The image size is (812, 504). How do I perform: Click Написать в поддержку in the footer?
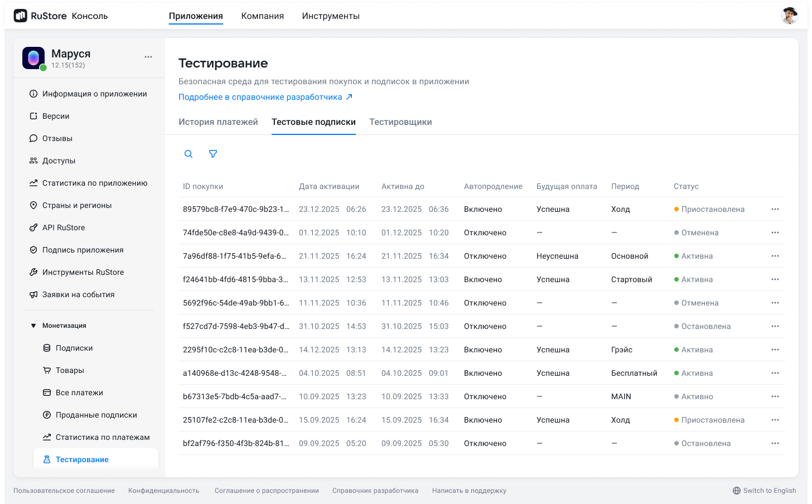[x=469, y=491]
